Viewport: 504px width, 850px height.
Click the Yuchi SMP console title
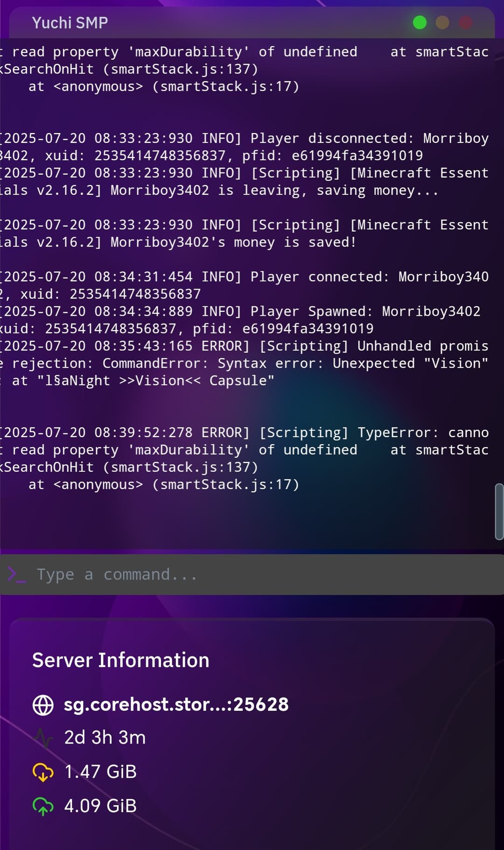click(x=70, y=22)
